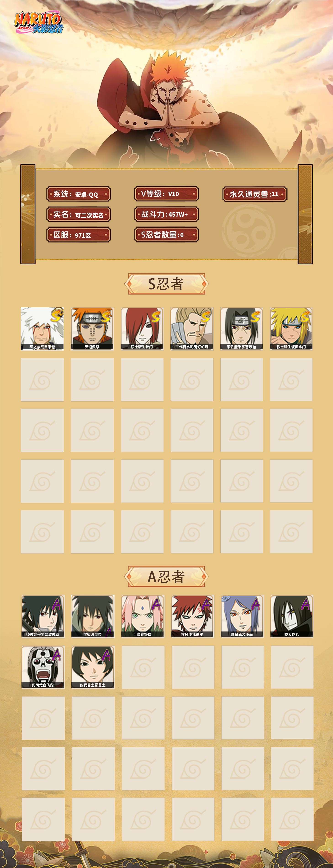Click the 宇智波泉奈 ninja portrait
This screenshot has width=333, height=868.
[93, 616]
